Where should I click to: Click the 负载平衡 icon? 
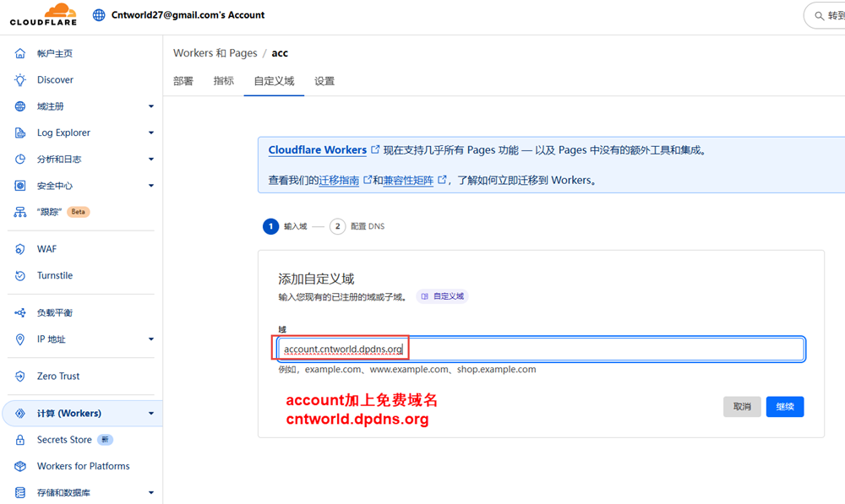pyautogui.click(x=20, y=313)
